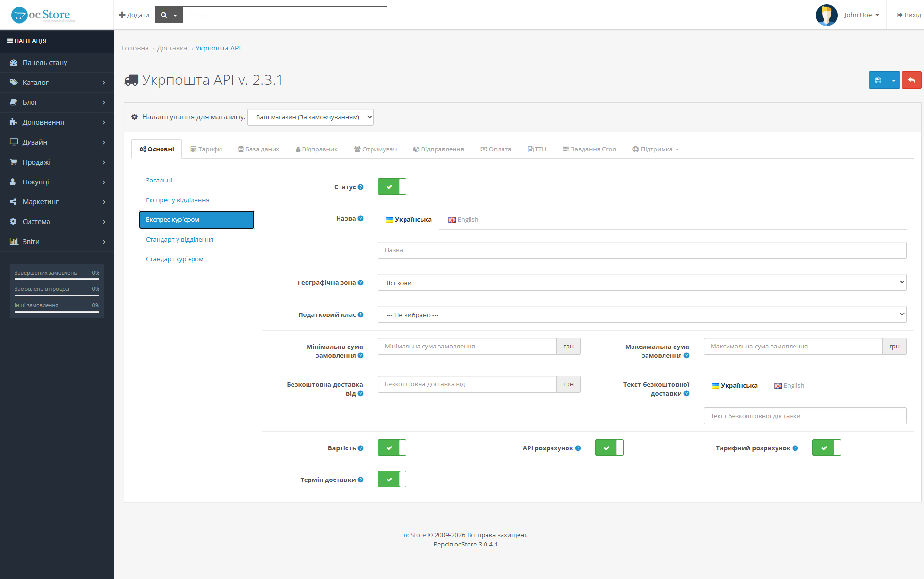The height and width of the screenshot is (579, 924).
Task: Click the Тарифний розрахунок help icon
Action: (x=795, y=448)
